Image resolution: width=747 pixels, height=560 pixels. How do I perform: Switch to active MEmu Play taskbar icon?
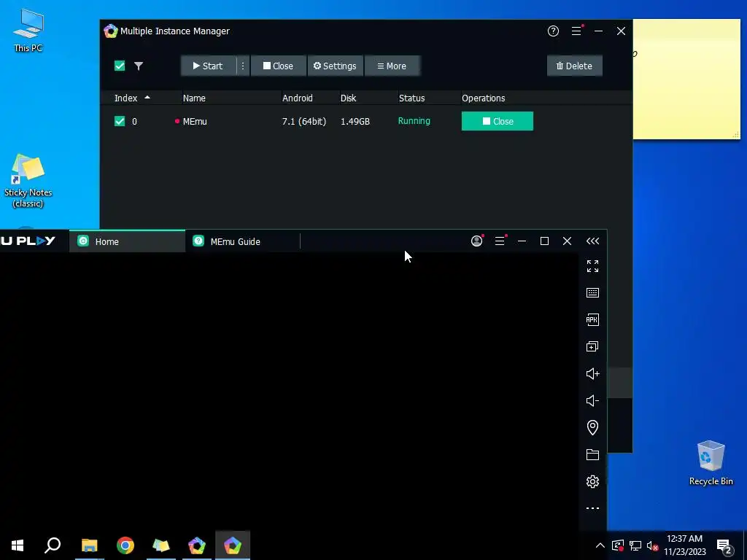pyautogui.click(x=233, y=545)
